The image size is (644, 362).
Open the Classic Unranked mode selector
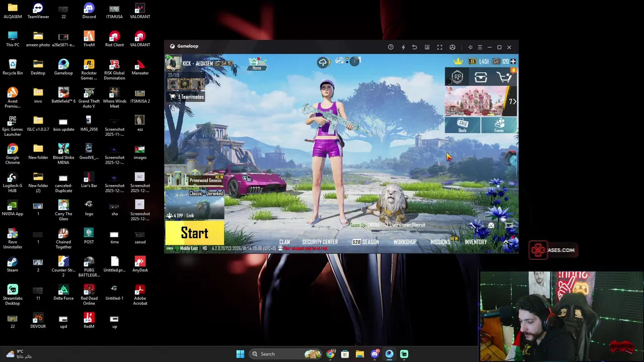coord(195,205)
